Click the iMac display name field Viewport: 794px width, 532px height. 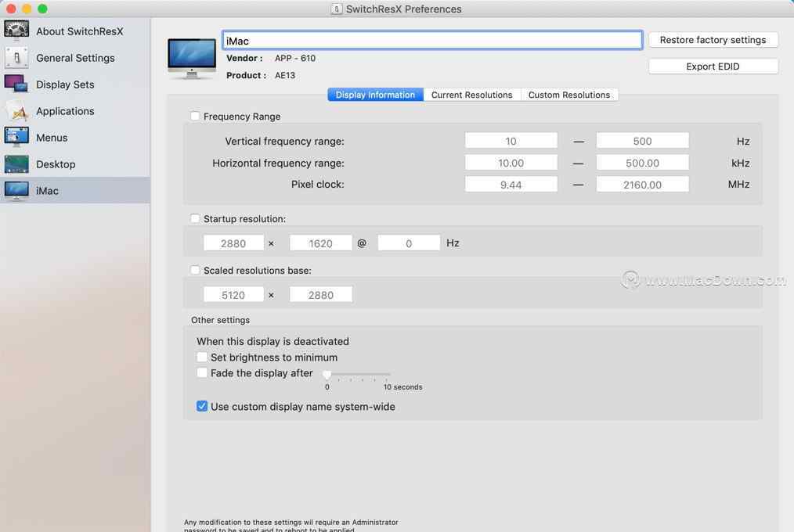(432, 41)
